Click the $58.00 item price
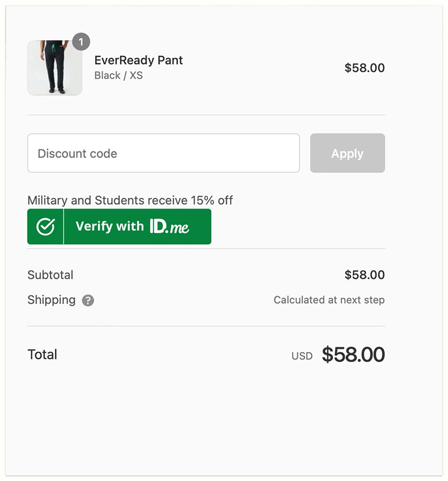The width and height of the screenshot is (448, 481). [x=364, y=68]
